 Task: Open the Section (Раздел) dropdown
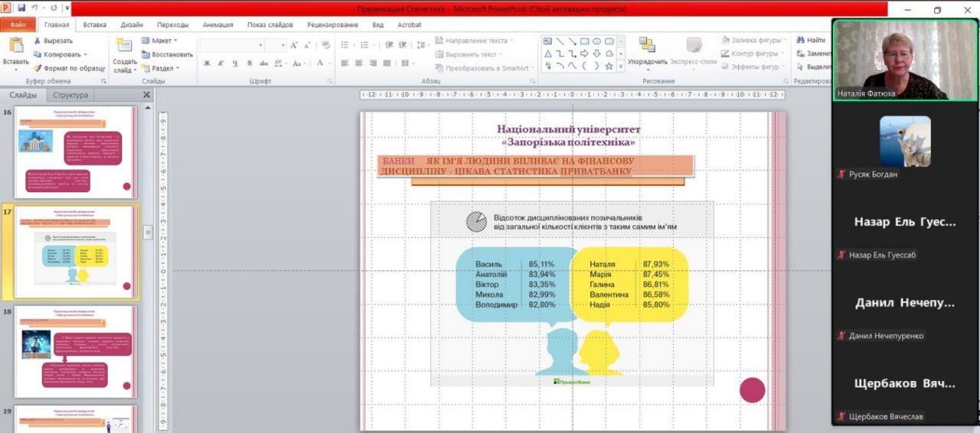(161, 68)
